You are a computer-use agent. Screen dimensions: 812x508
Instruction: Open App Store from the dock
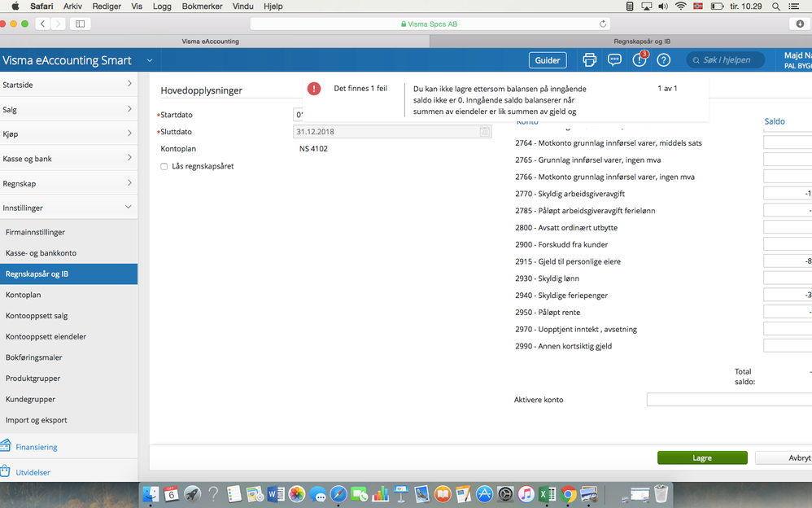tap(484, 494)
